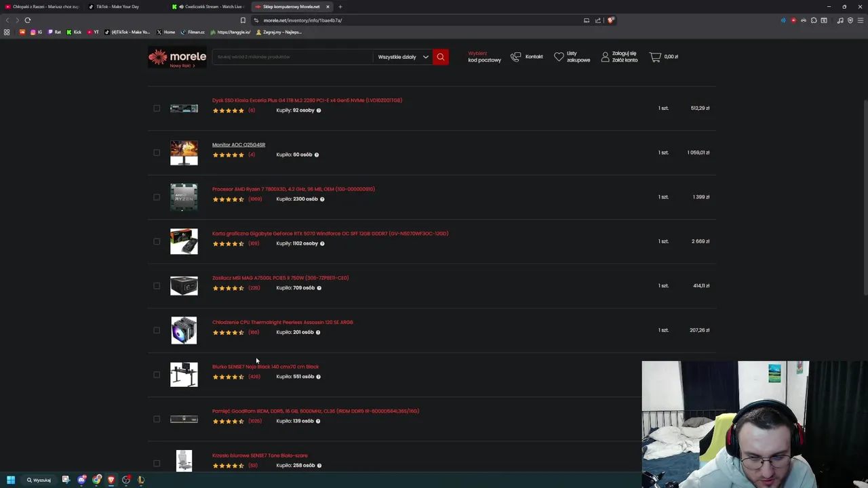The image size is (868, 488).
Task: Click the morele.net address bar URL
Action: click(302, 20)
